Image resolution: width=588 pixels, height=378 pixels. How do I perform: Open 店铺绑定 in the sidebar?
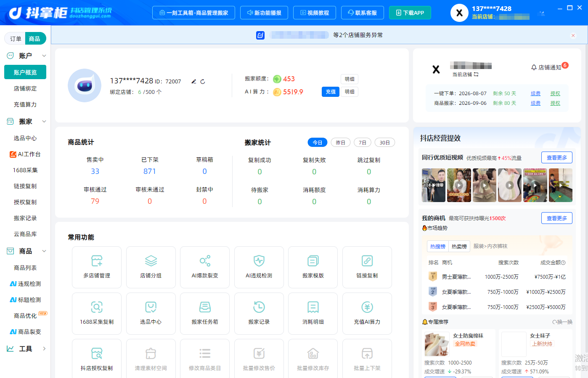[x=25, y=88]
